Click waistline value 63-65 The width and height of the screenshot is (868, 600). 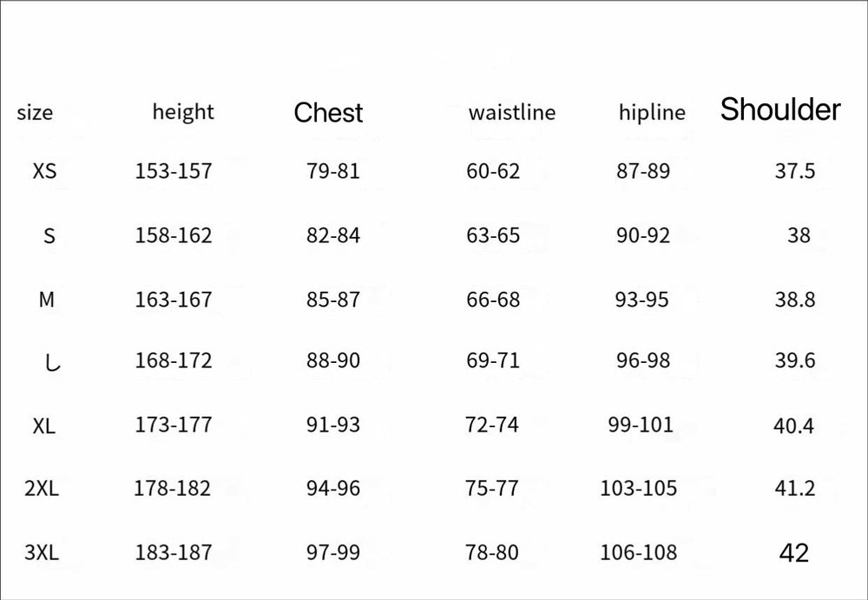pyautogui.click(x=493, y=235)
